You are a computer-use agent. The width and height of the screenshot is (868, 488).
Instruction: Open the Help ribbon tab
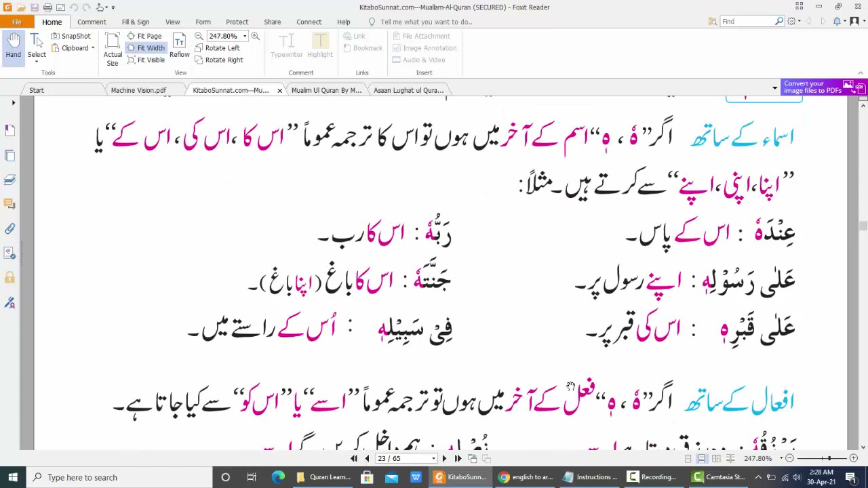[344, 22]
